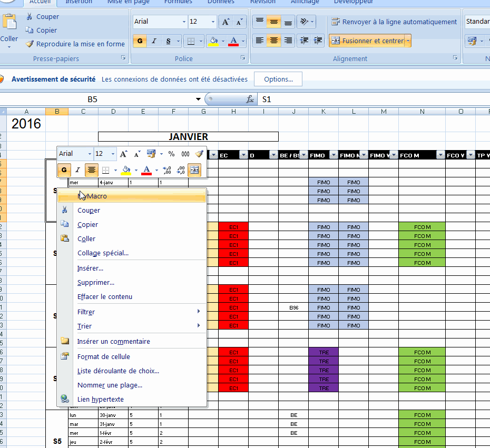490x448 pixels.
Task: Click the Name Box showing B5
Action: (93, 99)
